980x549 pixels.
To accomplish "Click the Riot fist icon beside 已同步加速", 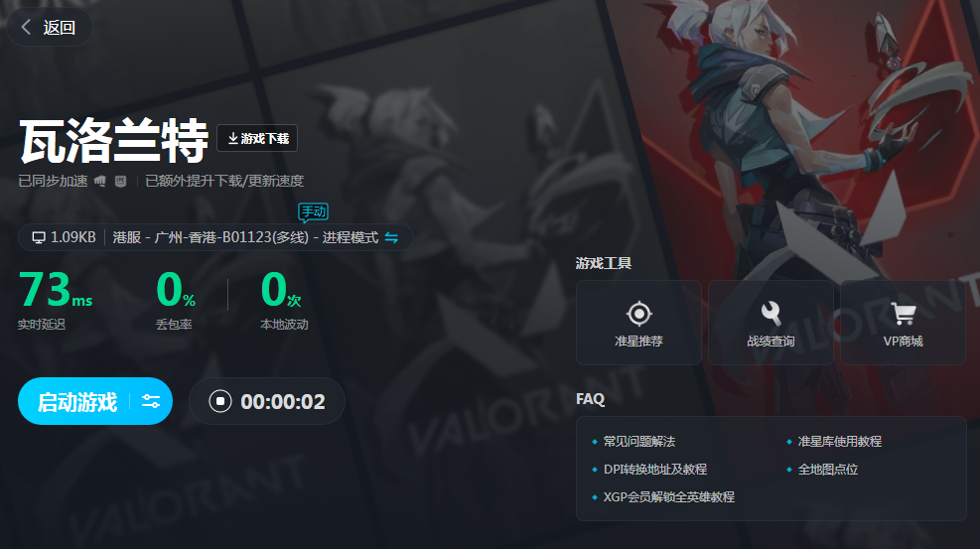I will [100, 181].
